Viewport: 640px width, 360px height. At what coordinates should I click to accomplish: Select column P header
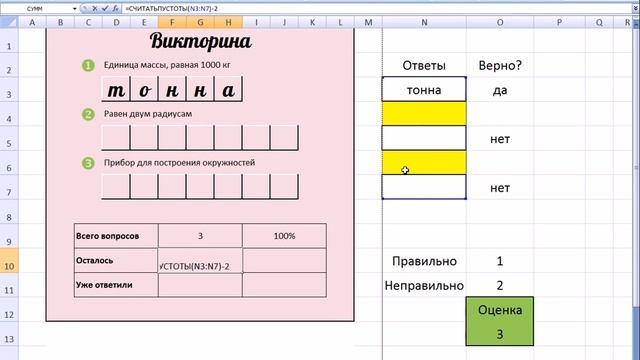click(x=559, y=22)
